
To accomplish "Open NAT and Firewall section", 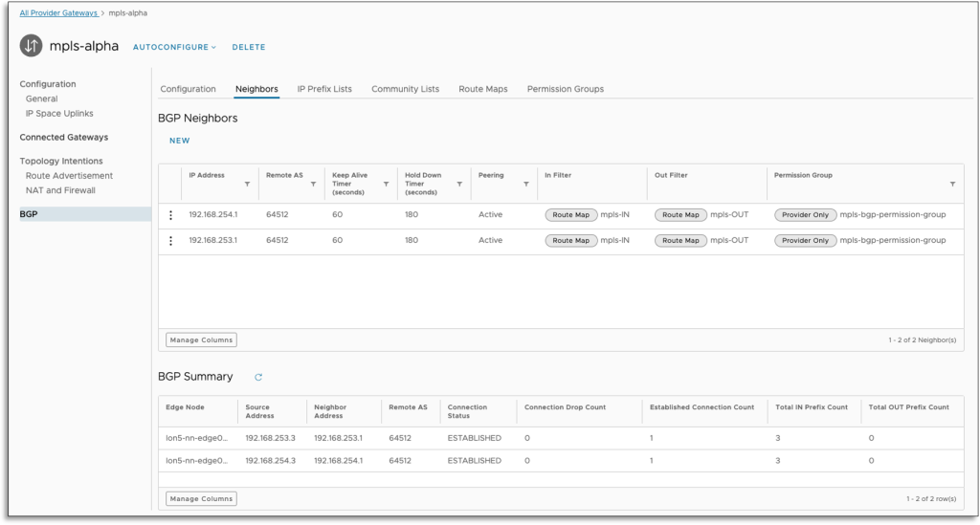I will click(60, 190).
